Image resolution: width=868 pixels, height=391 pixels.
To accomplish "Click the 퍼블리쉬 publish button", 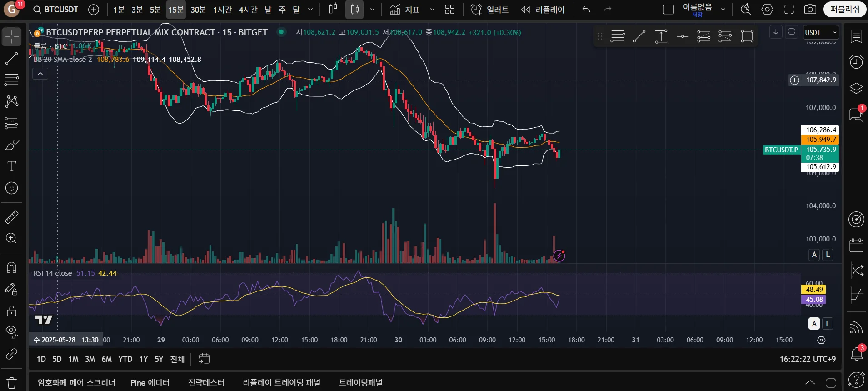I will pyautogui.click(x=844, y=10).
